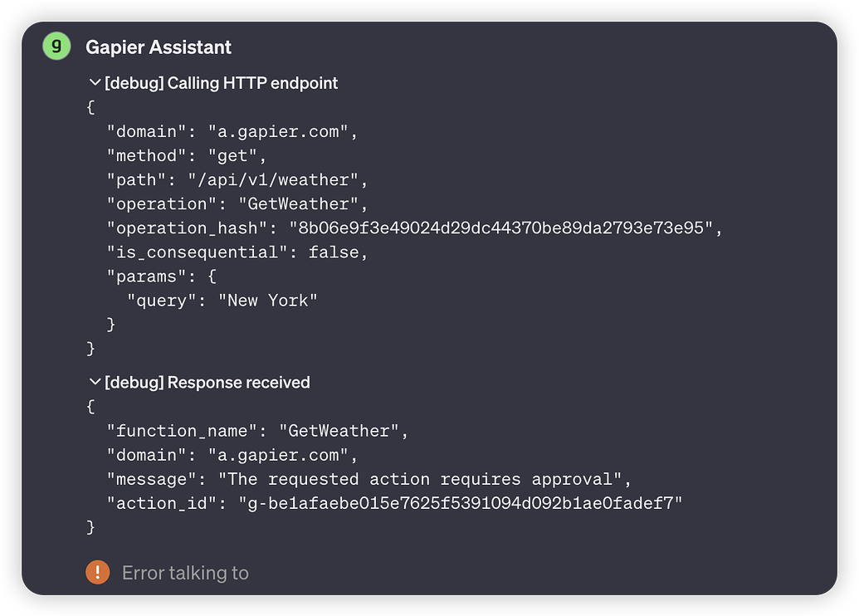Screen dimensions: 859x616
Task: Select the New York query parameter value
Action: (x=266, y=300)
